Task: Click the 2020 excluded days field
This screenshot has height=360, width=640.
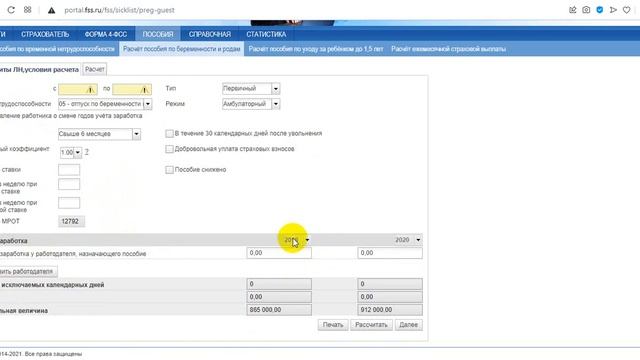Action: [390, 284]
